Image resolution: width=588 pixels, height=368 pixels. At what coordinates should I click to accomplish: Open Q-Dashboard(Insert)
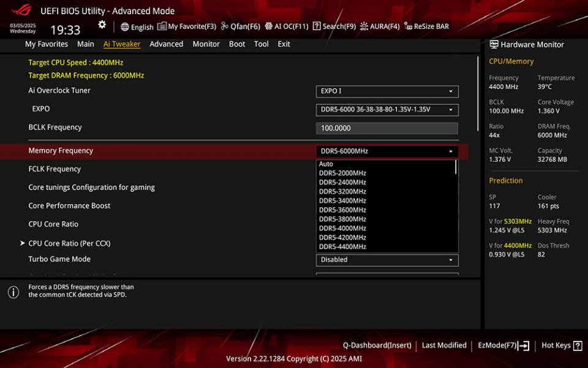[377, 345]
